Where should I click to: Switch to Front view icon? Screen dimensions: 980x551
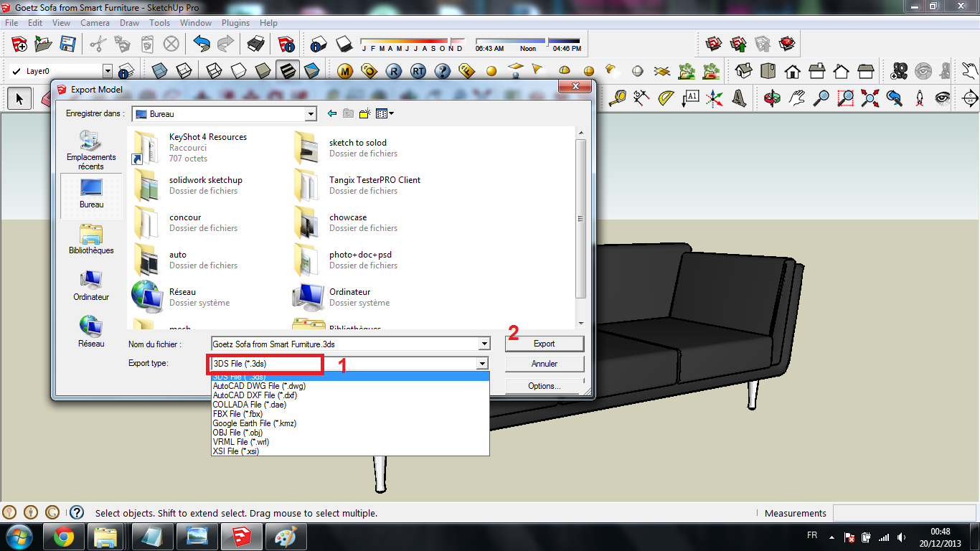793,71
